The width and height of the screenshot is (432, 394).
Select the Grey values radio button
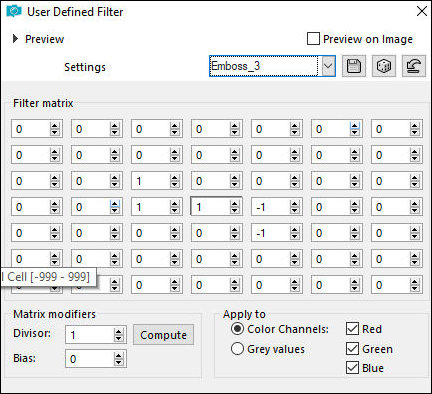point(237,349)
